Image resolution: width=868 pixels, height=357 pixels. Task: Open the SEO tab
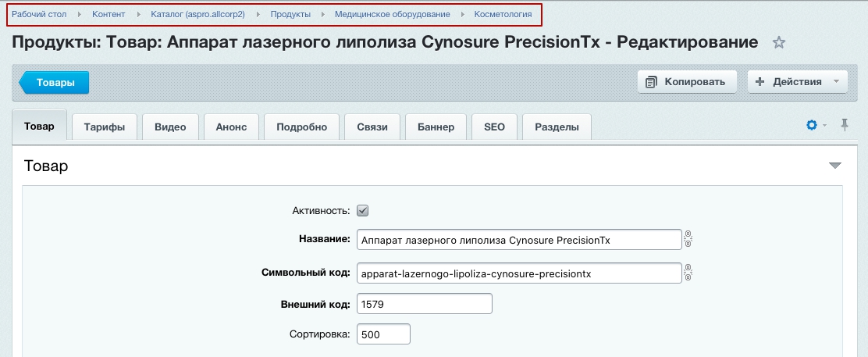pyautogui.click(x=494, y=127)
